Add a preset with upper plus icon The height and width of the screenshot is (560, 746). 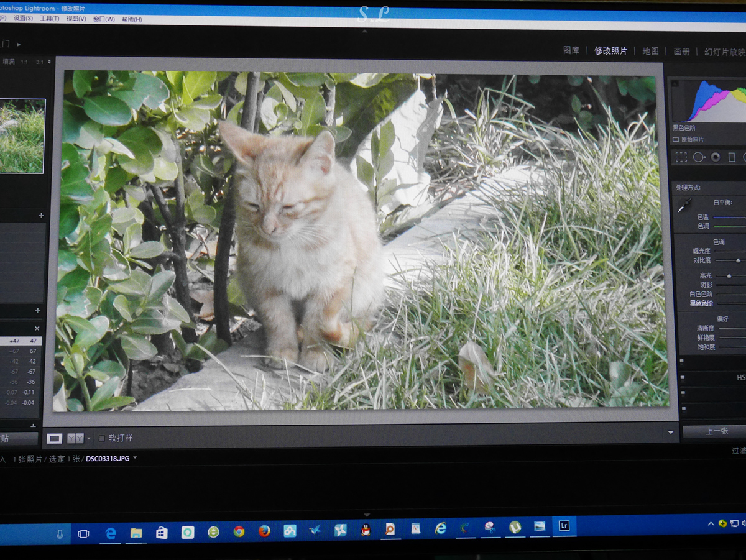tap(41, 215)
